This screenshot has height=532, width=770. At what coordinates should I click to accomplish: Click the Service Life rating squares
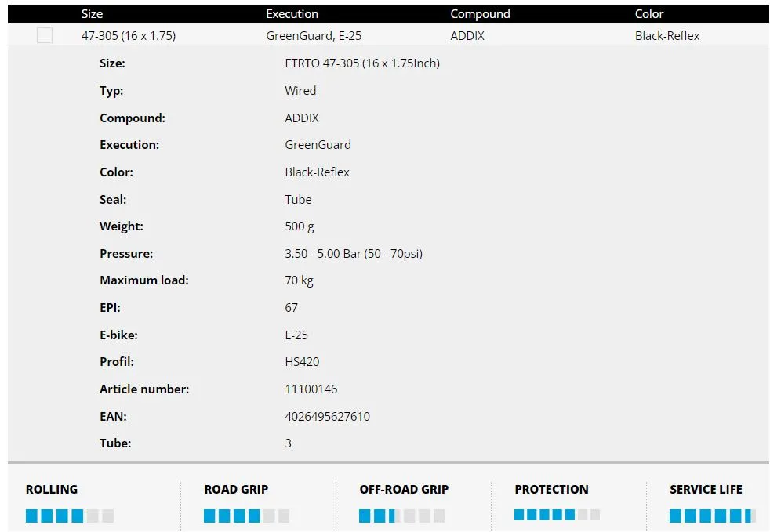pos(712,516)
